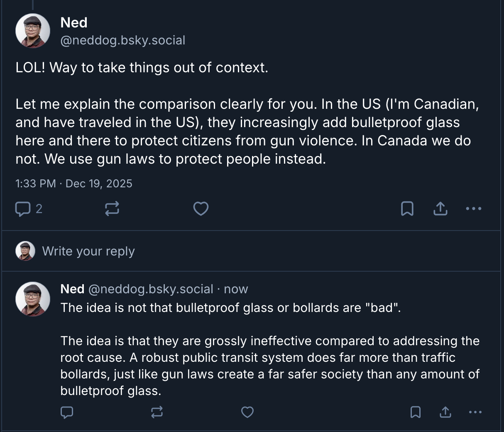The image size is (504, 432).
Task: Open more options on the reply
Action: pyautogui.click(x=475, y=412)
